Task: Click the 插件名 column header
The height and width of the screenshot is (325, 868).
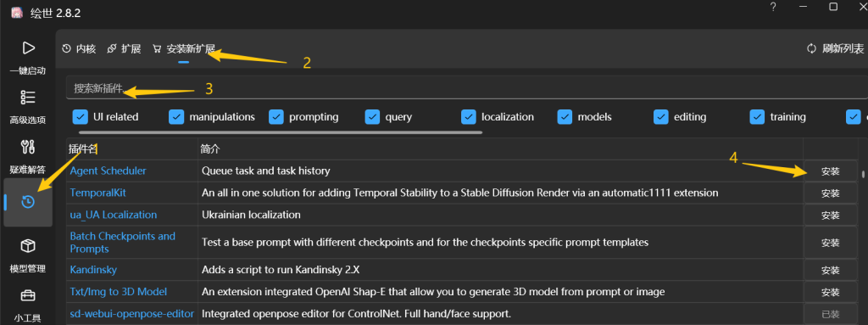Action: (83, 149)
